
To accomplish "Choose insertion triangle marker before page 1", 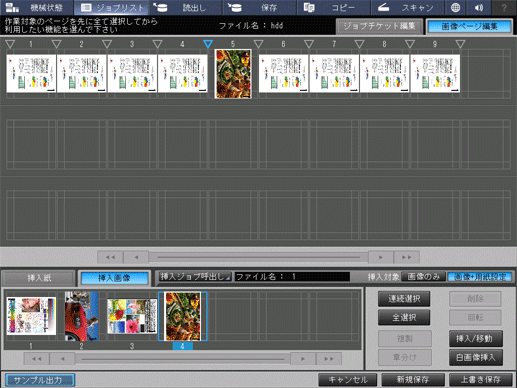I will pyautogui.click(x=10, y=44).
